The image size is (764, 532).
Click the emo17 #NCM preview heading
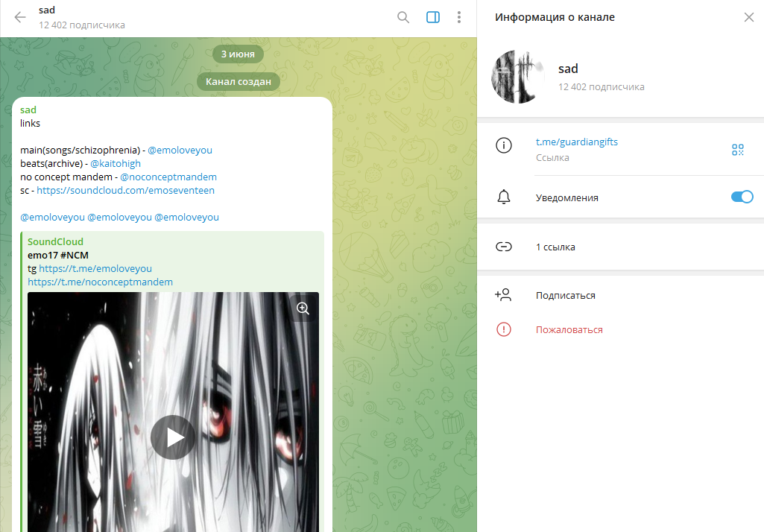[58, 256]
